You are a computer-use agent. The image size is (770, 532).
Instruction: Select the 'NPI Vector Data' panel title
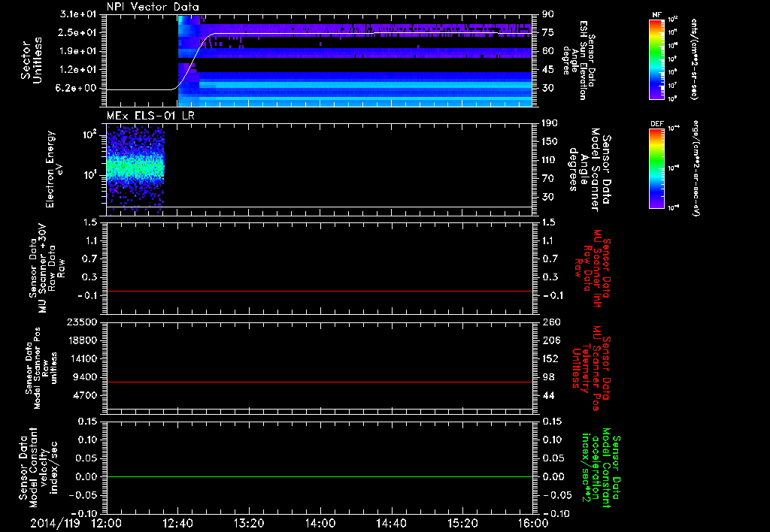tap(153, 7)
